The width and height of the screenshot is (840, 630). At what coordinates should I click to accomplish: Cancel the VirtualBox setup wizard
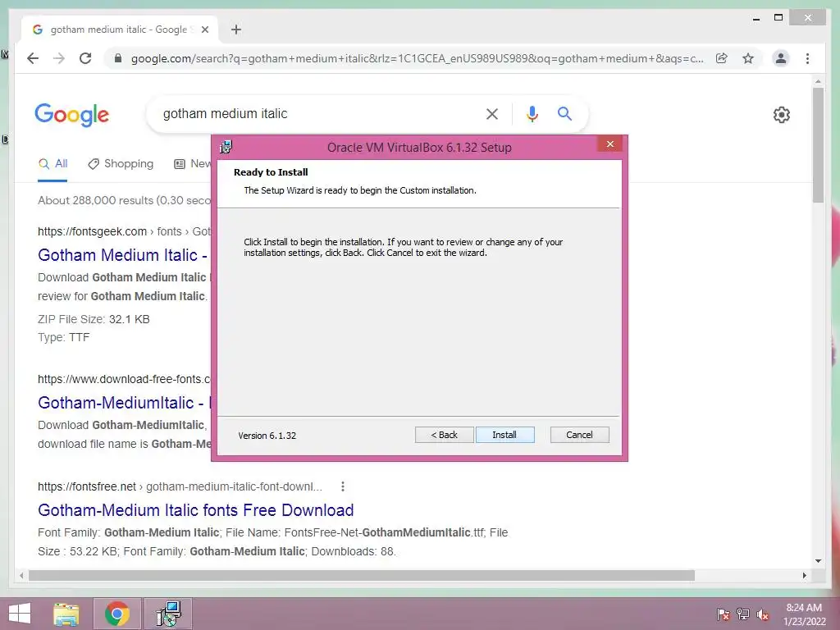tap(580, 435)
